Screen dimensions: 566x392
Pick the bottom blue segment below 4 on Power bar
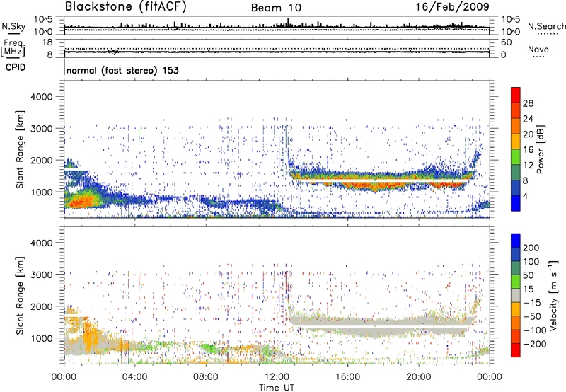coord(516,203)
